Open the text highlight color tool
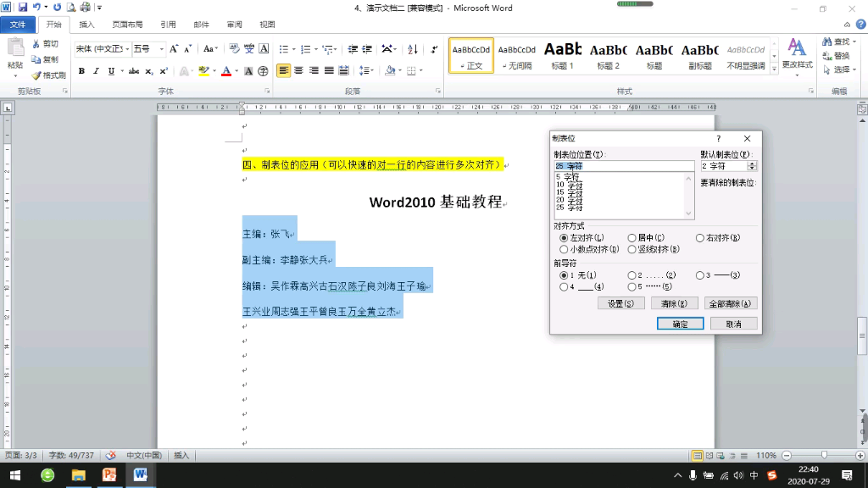Screen dimensions: 868x488 point(203,69)
